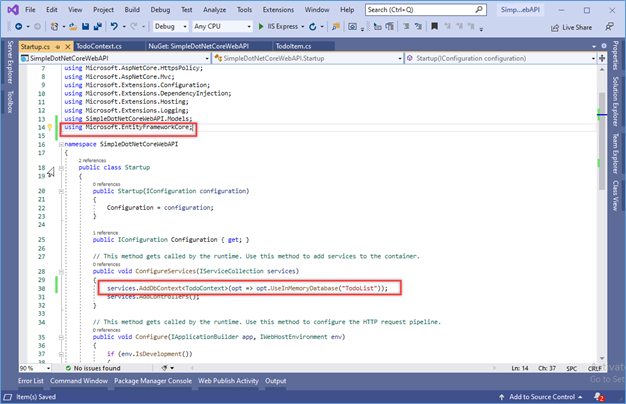Viewport: 626px width, 404px height.
Task: Switch to the TodoContext.cs tab
Action: tap(99, 46)
